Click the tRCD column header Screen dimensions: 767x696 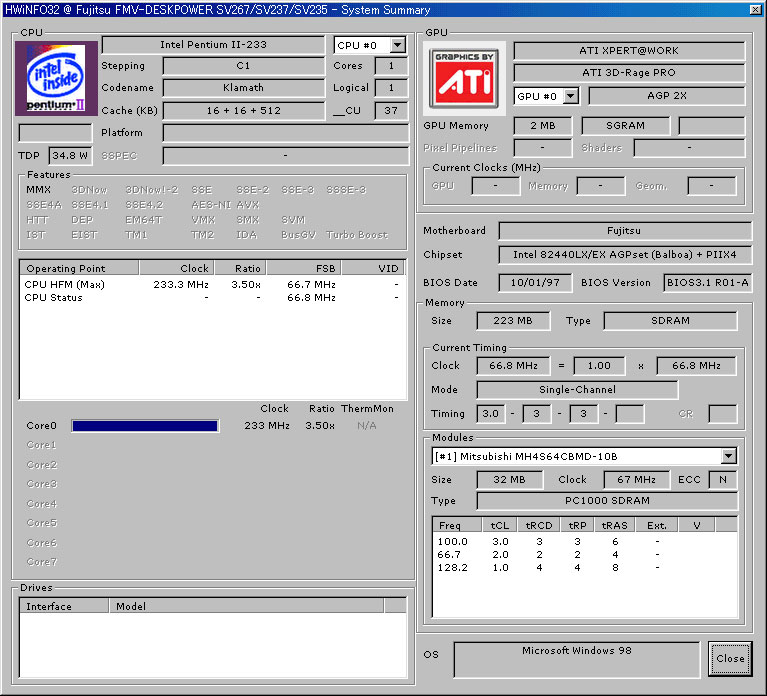point(539,525)
